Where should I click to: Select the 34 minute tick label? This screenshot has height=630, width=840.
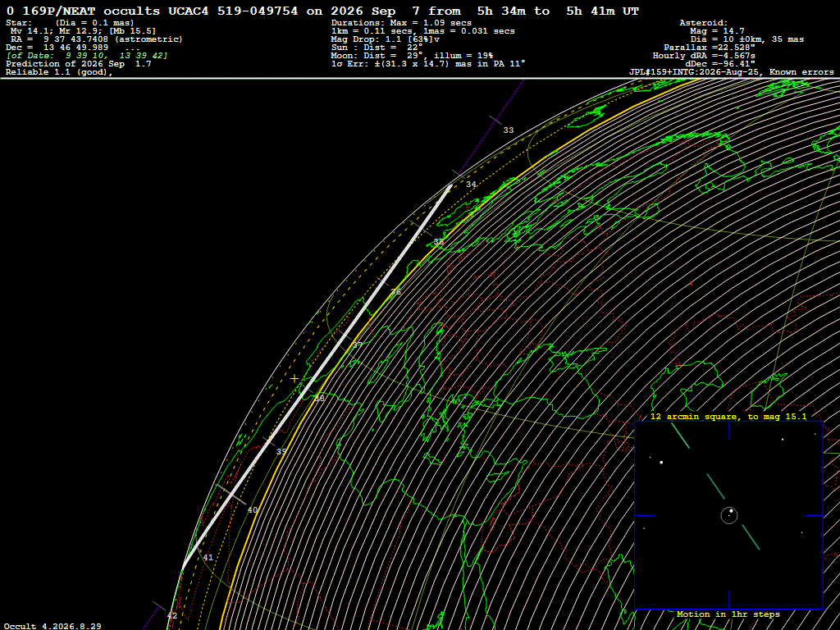[x=471, y=185]
